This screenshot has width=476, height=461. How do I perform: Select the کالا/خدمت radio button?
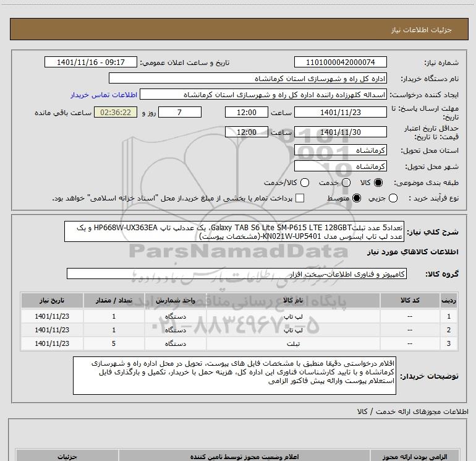tap(305, 183)
